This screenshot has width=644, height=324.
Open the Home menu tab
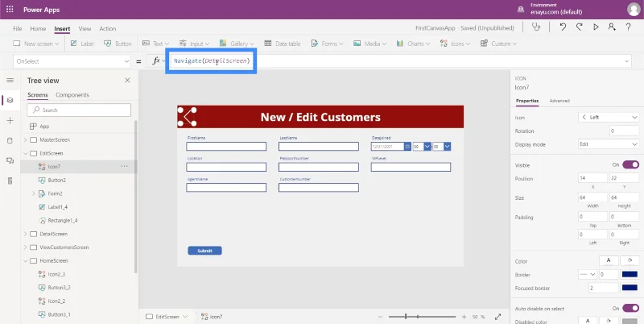tap(38, 29)
